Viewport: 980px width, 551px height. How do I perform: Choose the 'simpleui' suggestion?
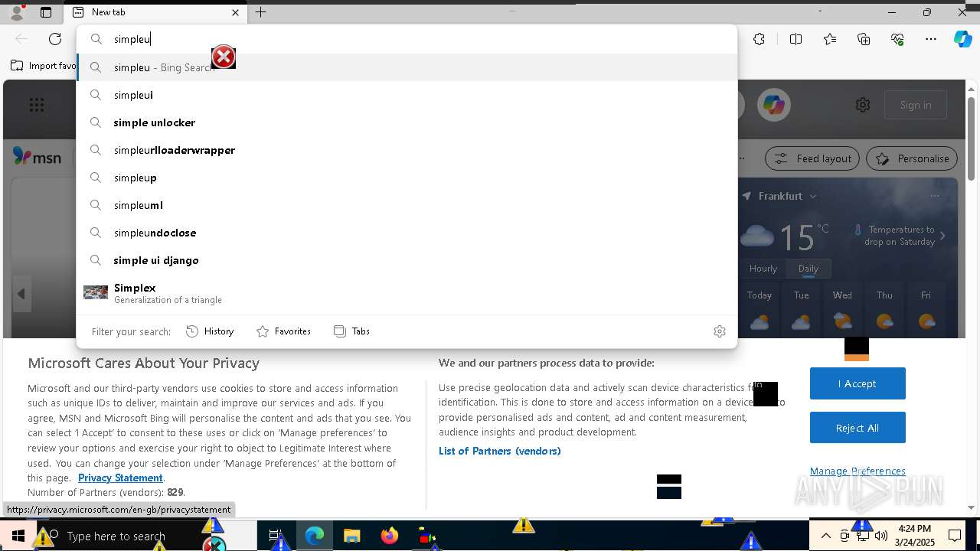coord(407,95)
